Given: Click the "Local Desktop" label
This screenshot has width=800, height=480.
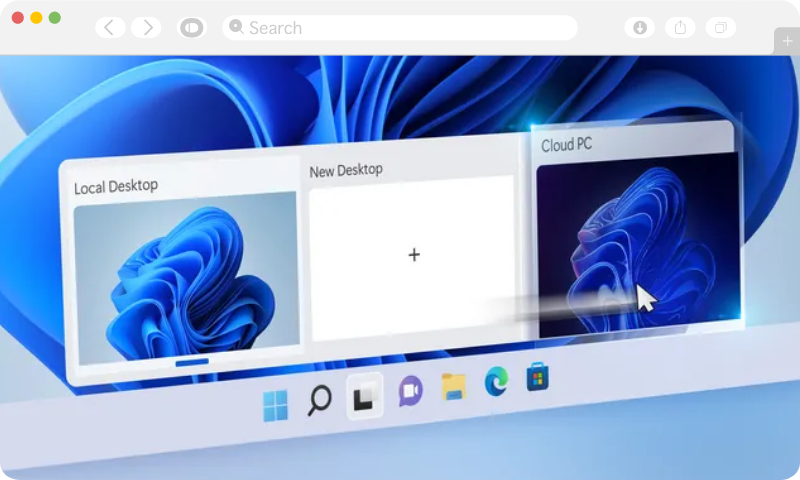Looking at the screenshot, I should pyautogui.click(x=116, y=186).
